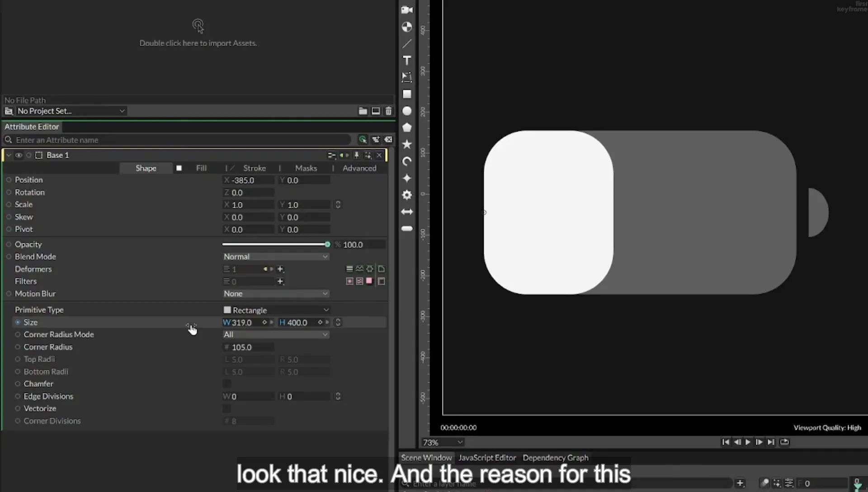The width and height of the screenshot is (868, 492).
Task: Click the loop playback icon
Action: (784, 442)
